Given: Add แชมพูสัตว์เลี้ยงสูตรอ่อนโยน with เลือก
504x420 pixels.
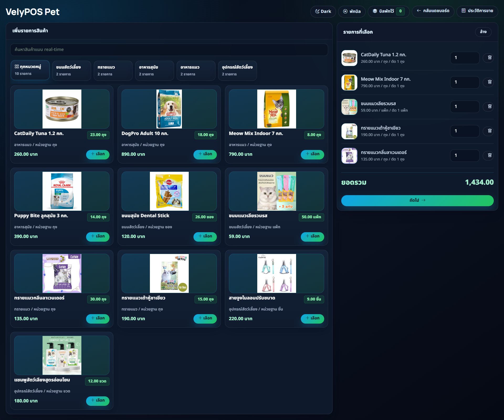Looking at the screenshot, I should pyautogui.click(x=98, y=401).
